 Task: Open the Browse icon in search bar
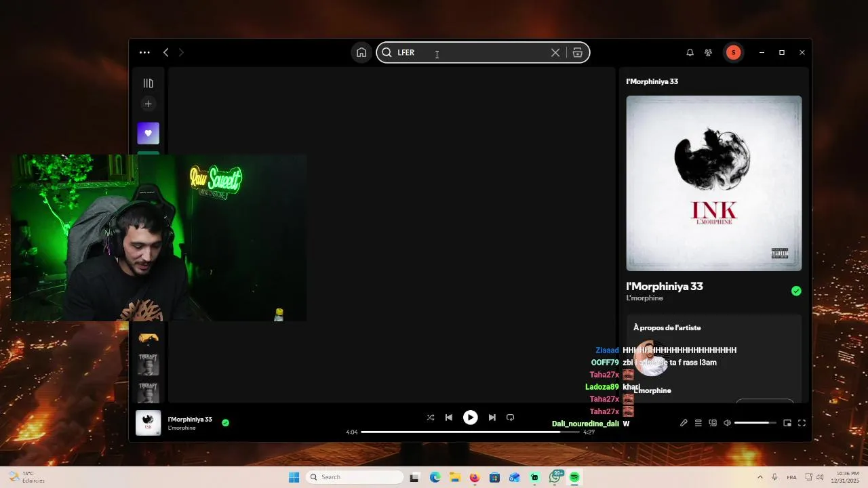pyautogui.click(x=578, y=52)
